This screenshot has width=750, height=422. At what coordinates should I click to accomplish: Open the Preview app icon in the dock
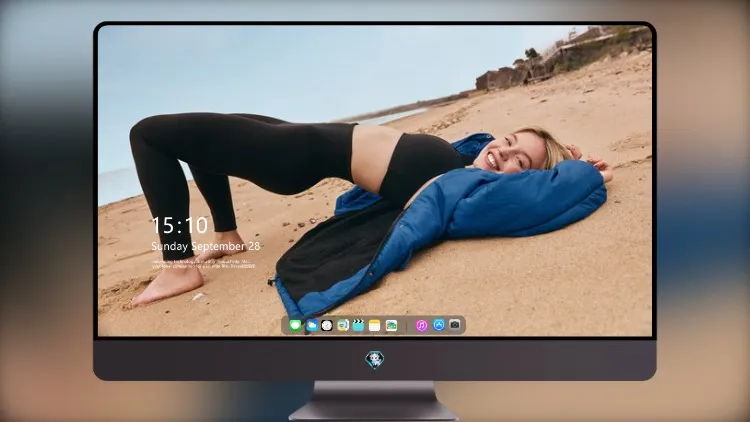(342, 326)
